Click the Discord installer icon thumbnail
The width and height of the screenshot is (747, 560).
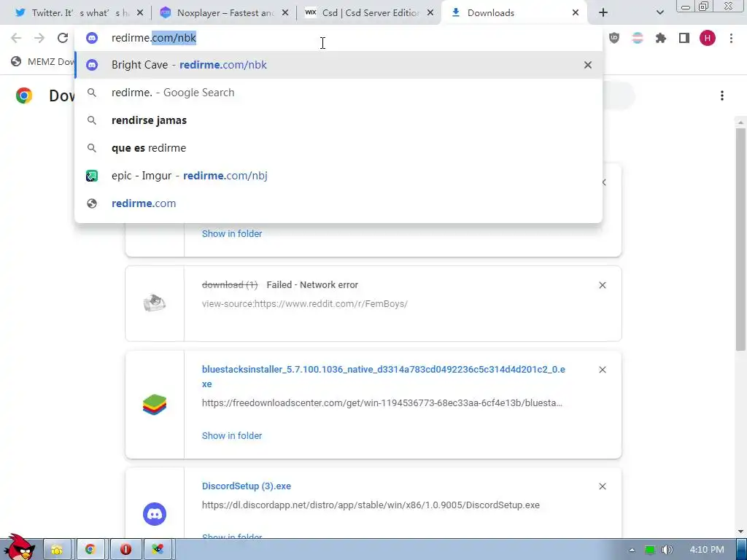coord(155,514)
